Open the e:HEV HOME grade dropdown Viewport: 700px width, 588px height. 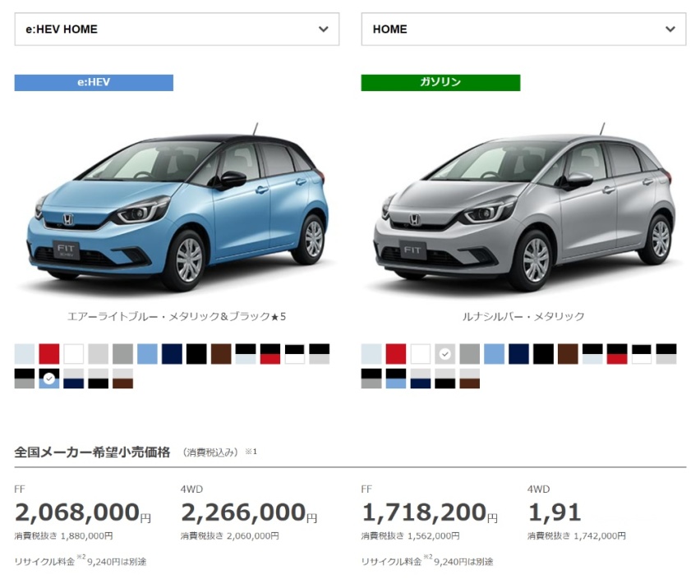[x=177, y=29]
